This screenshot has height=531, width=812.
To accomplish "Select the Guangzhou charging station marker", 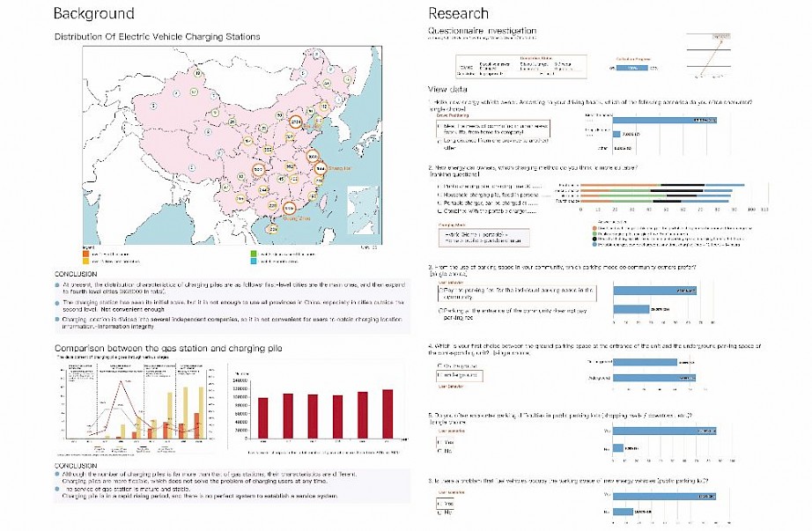I will 288,209.
